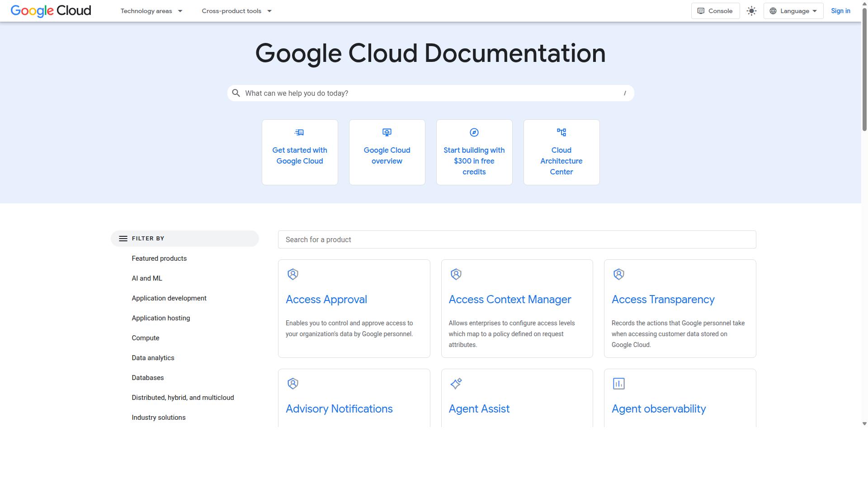The width and height of the screenshot is (868, 488).
Task: Click the Access Approval shield icon
Action: pyautogui.click(x=293, y=274)
